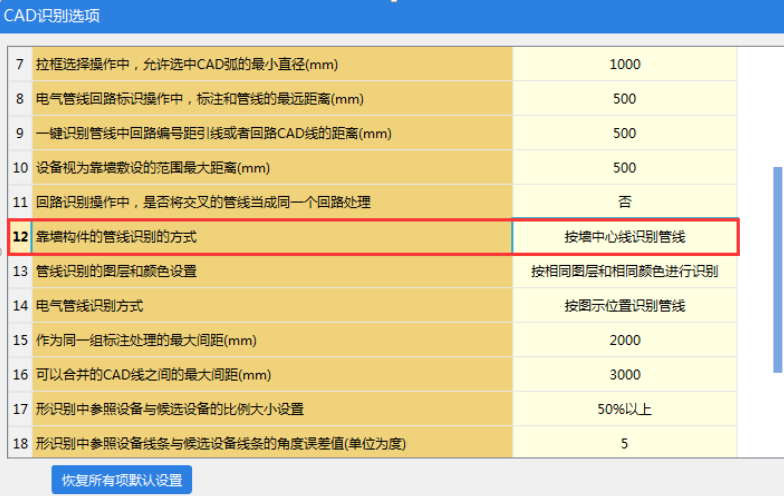Open the 50%以上 ratio value dropdown
The height and width of the screenshot is (496, 784).
coord(624,409)
